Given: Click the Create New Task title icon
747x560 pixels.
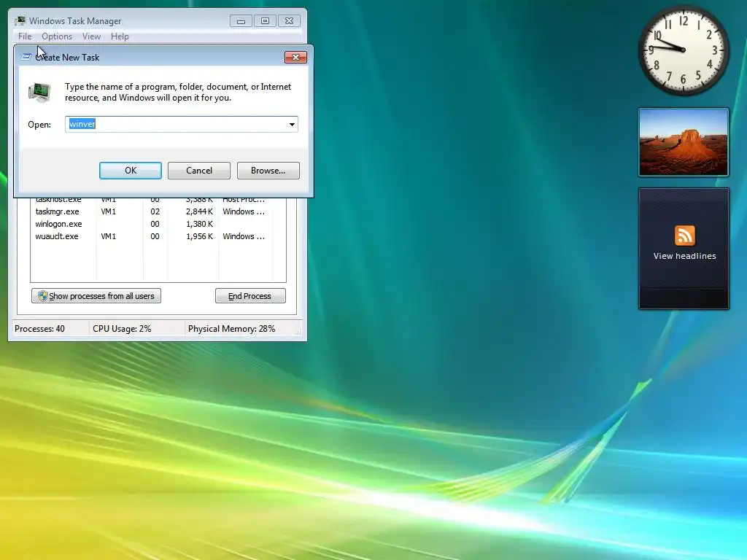Looking at the screenshot, I should tap(27, 57).
